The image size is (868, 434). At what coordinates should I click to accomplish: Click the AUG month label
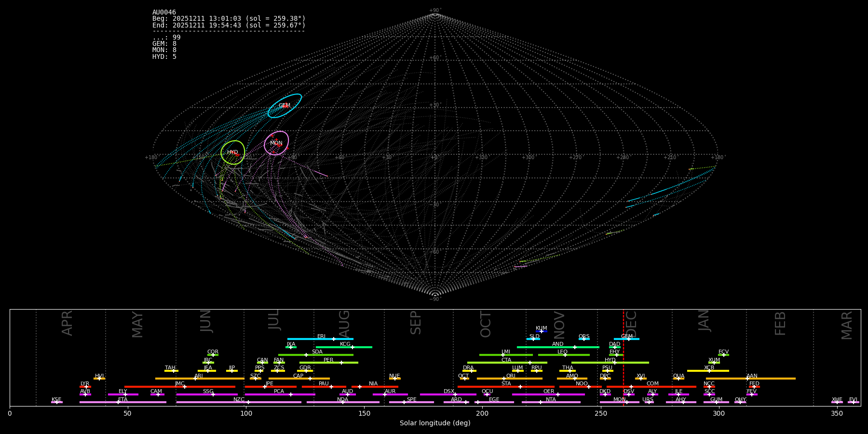pyautogui.click(x=344, y=325)
